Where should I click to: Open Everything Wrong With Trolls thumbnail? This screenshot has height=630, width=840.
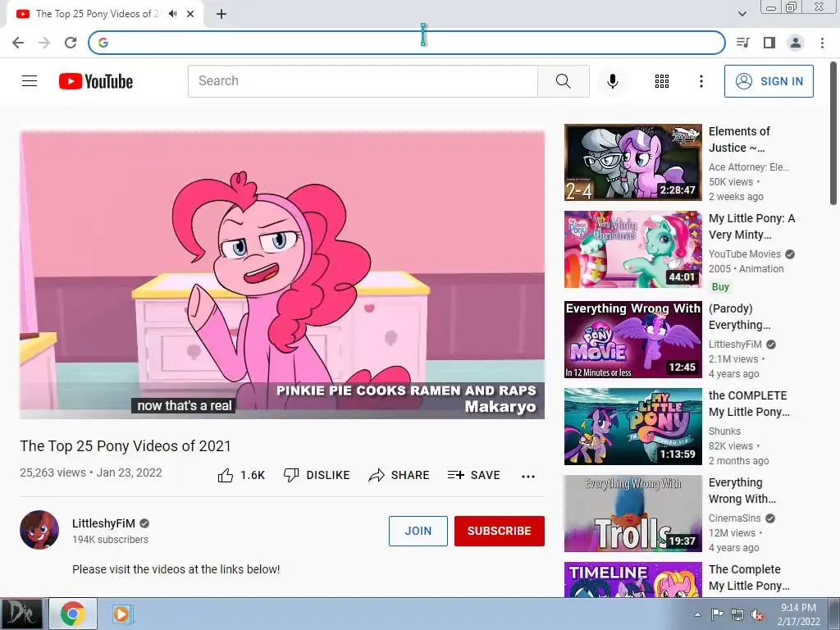coord(632,514)
